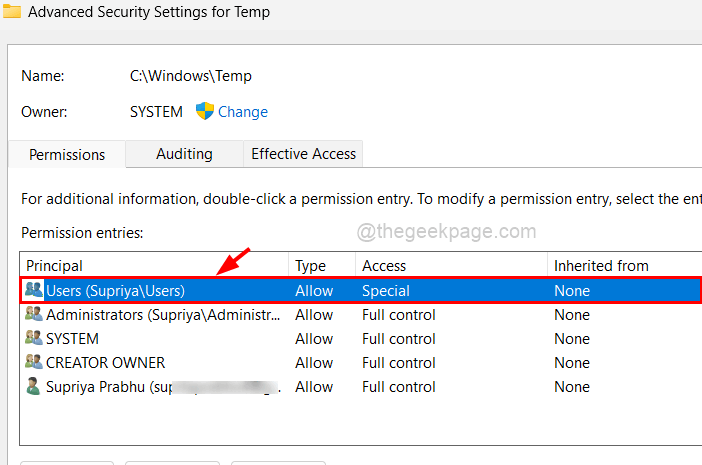Viewport: 702px width, 465px height.
Task: Select the CREATOR OWNER entry name
Action: [105, 363]
